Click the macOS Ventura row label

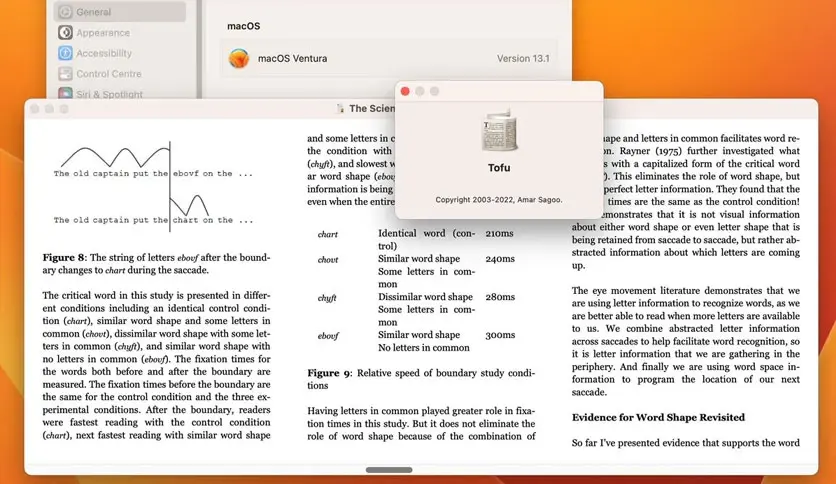pyautogui.click(x=292, y=59)
